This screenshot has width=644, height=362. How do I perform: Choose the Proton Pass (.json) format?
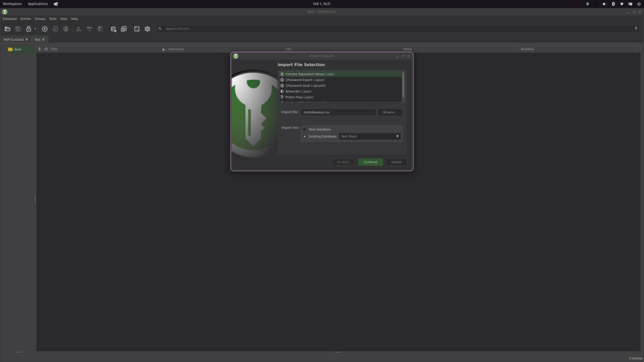point(299,97)
